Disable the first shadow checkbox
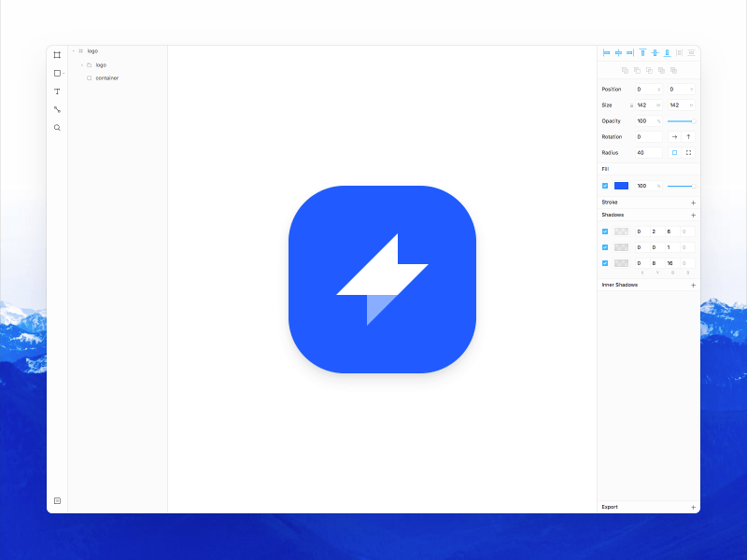Screen dimensions: 747x560 click(x=605, y=231)
